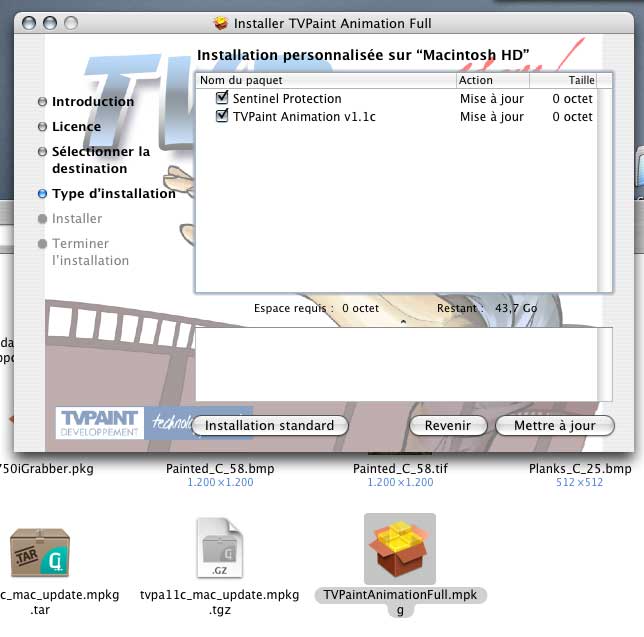Select Painted_C_58.tif file in Finder window
This screenshot has width=644, height=637.
tap(400, 469)
